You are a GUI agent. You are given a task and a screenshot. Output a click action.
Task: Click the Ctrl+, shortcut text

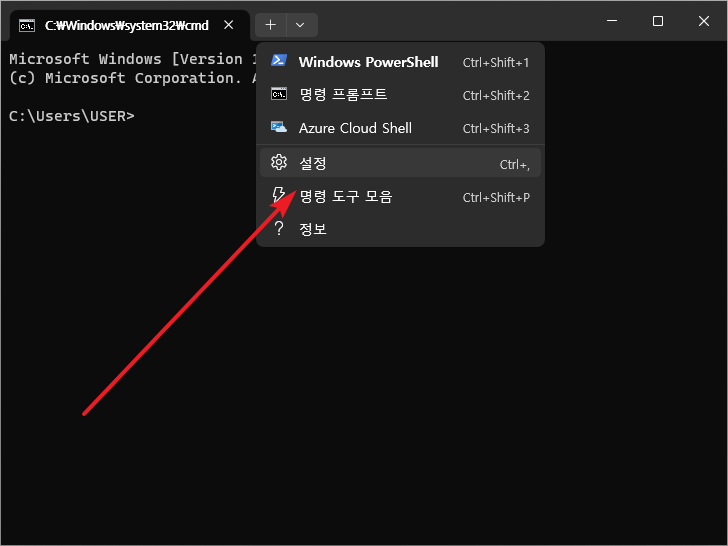point(514,165)
